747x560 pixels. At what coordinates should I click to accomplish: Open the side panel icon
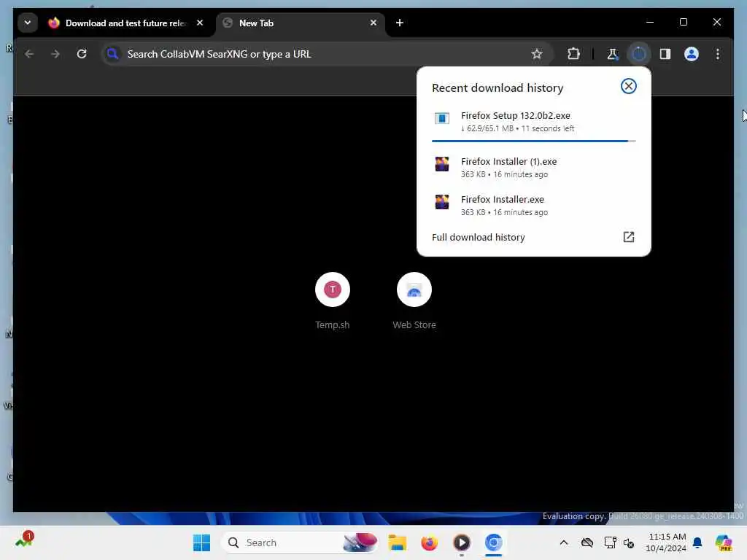[x=665, y=54]
